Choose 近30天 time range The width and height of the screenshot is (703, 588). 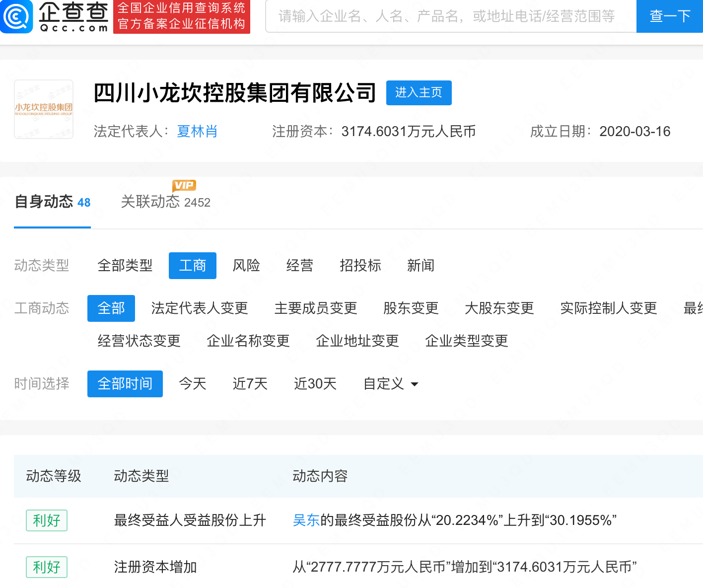315,384
